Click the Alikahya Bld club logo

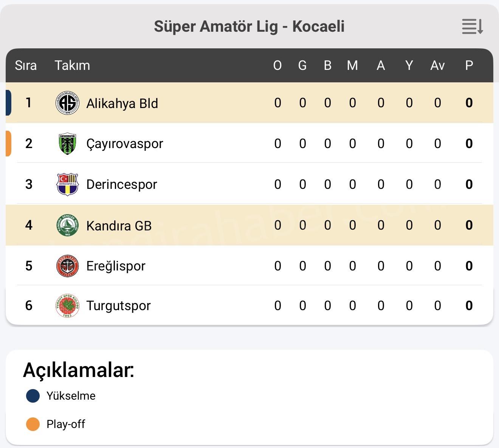pyautogui.click(x=67, y=103)
